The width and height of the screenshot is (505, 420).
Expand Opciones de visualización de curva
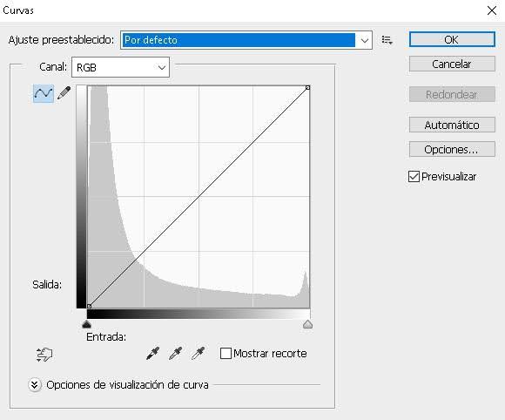(35, 385)
